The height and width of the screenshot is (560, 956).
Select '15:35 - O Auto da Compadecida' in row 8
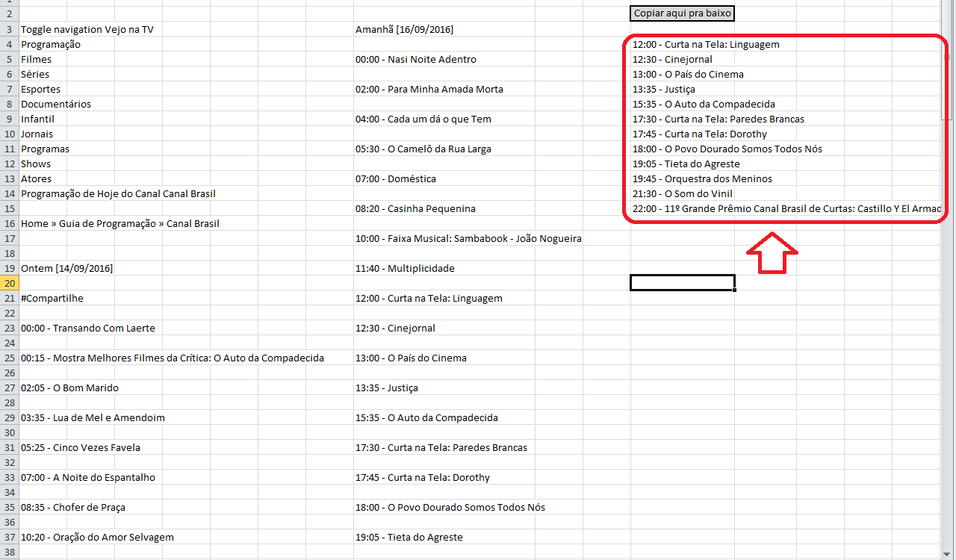(x=704, y=104)
